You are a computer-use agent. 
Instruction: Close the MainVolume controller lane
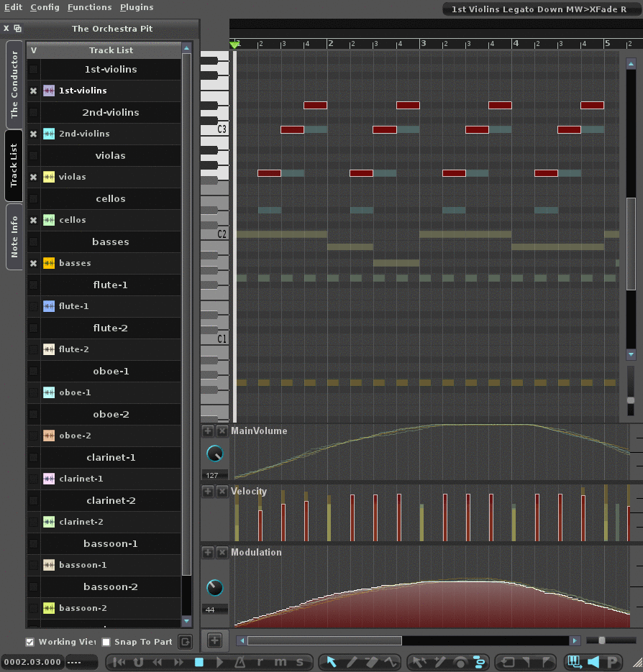click(x=222, y=431)
